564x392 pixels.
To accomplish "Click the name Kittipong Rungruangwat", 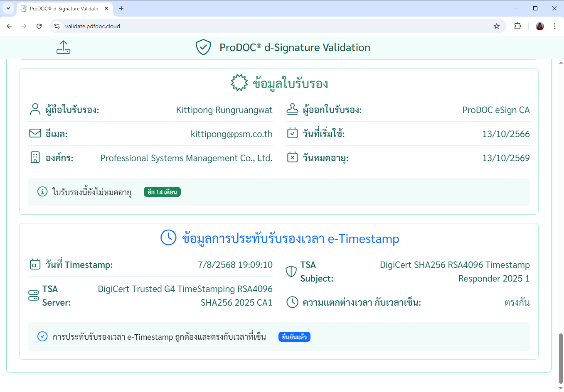I will (x=224, y=110).
